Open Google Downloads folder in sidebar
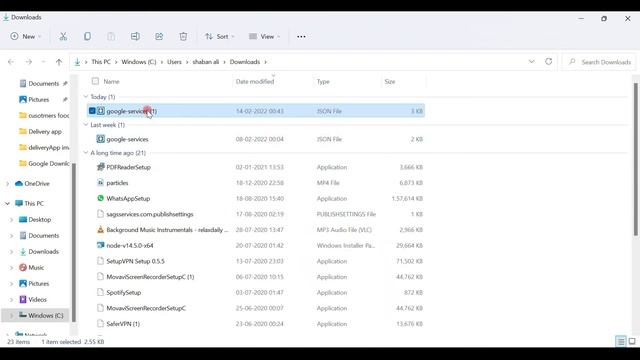 coord(44,163)
